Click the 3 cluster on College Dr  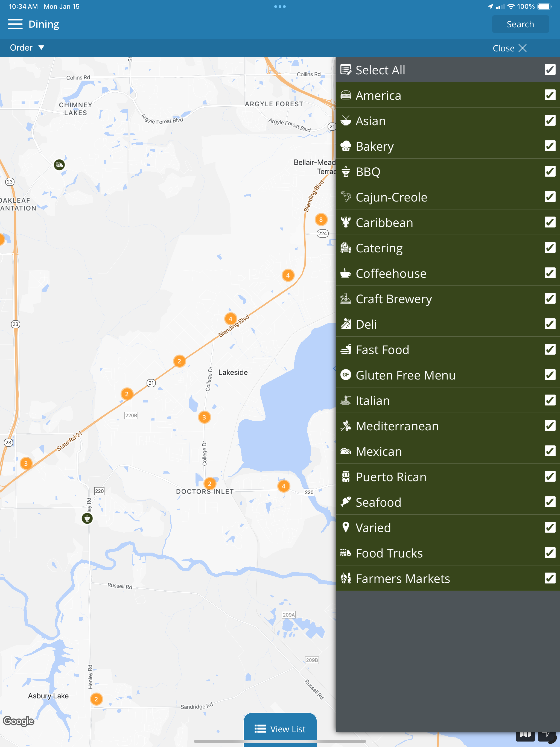pyautogui.click(x=204, y=418)
